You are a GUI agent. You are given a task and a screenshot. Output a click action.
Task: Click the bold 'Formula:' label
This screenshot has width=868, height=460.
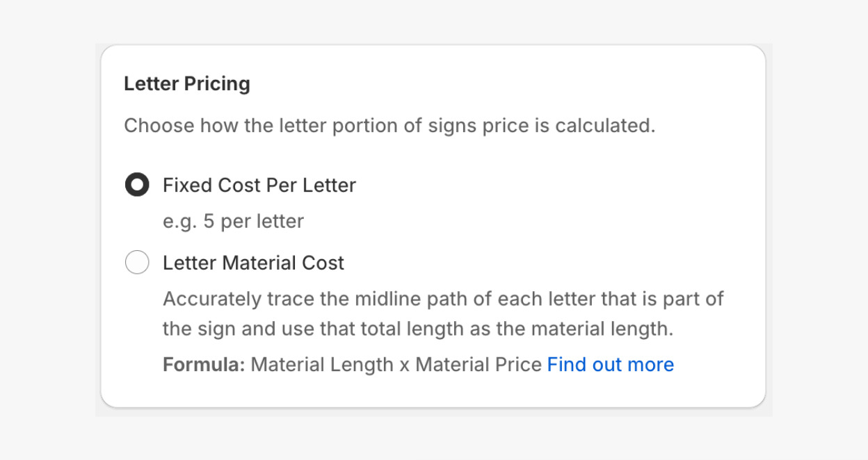[204, 365]
